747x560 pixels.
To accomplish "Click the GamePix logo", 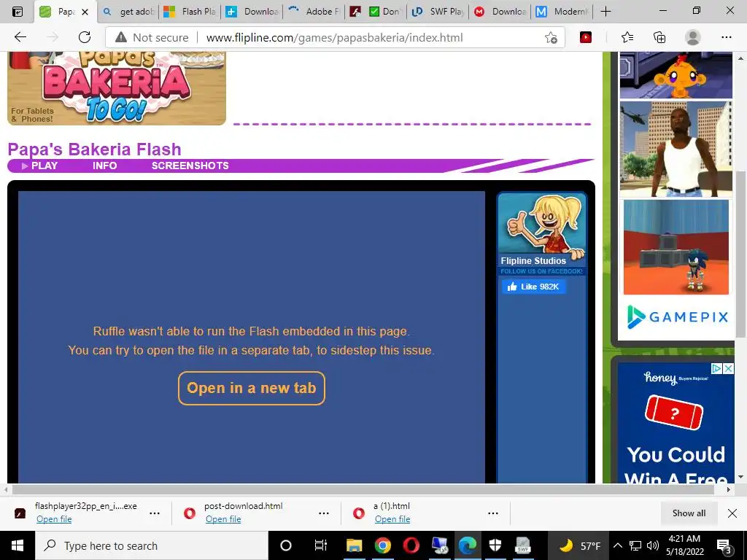I will pos(678,317).
